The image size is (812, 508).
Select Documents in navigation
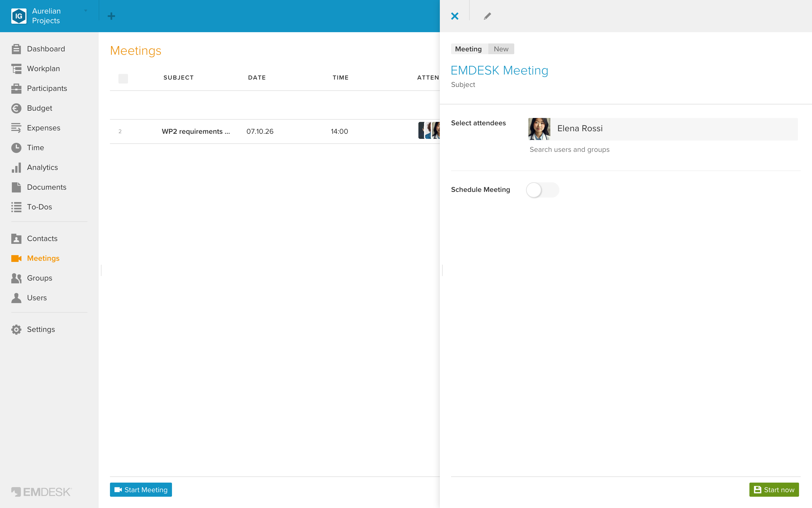pos(47,187)
